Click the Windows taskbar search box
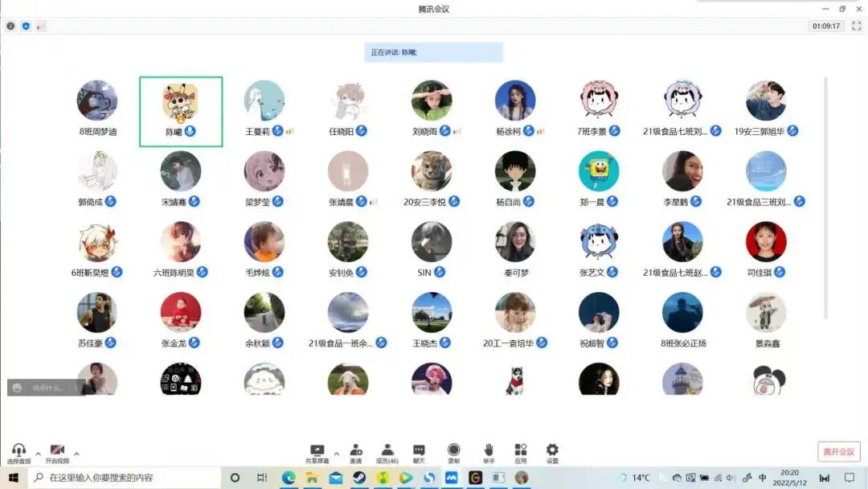Image resolution: width=868 pixels, height=489 pixels. tap(125, 478)
